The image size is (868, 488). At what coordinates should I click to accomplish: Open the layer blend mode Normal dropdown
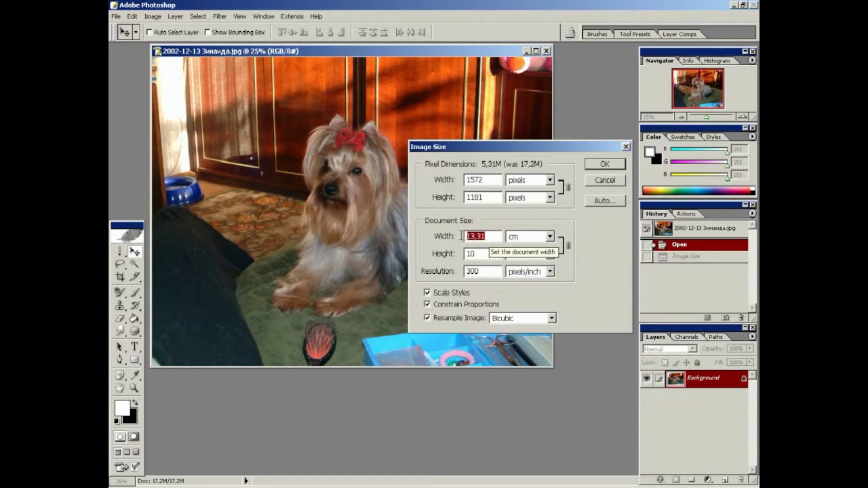click(x=692, y=349)
